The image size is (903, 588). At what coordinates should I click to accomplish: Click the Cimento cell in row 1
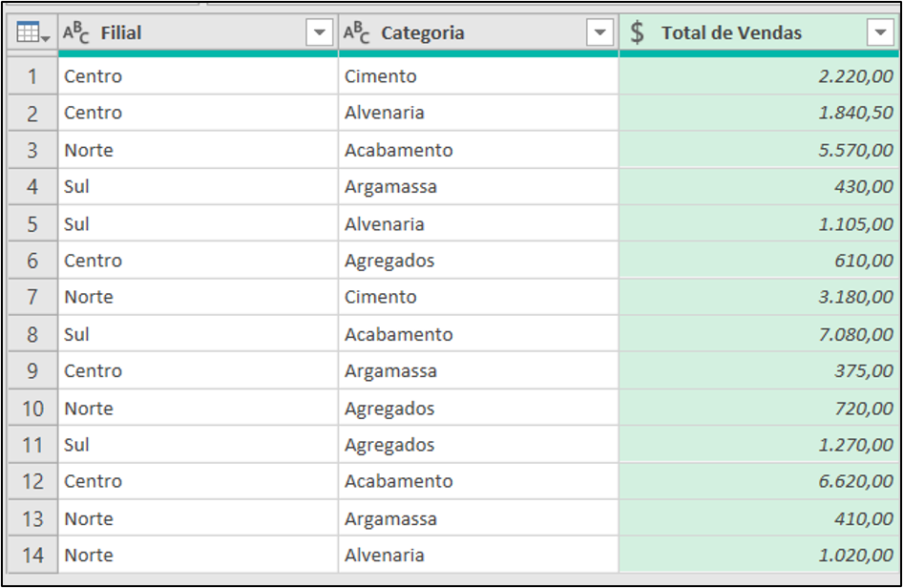[x=478, y=76]
